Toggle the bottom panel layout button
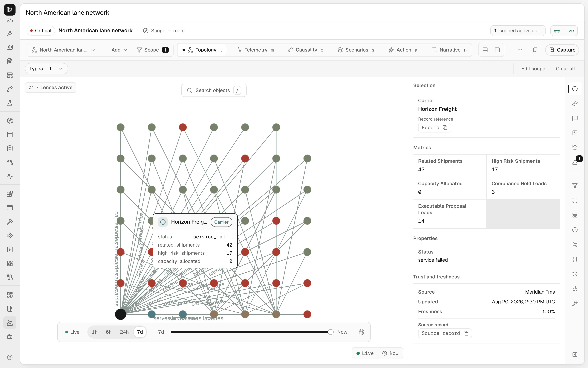The height and width of the screenshot is (368, 588). coord(485,50)
